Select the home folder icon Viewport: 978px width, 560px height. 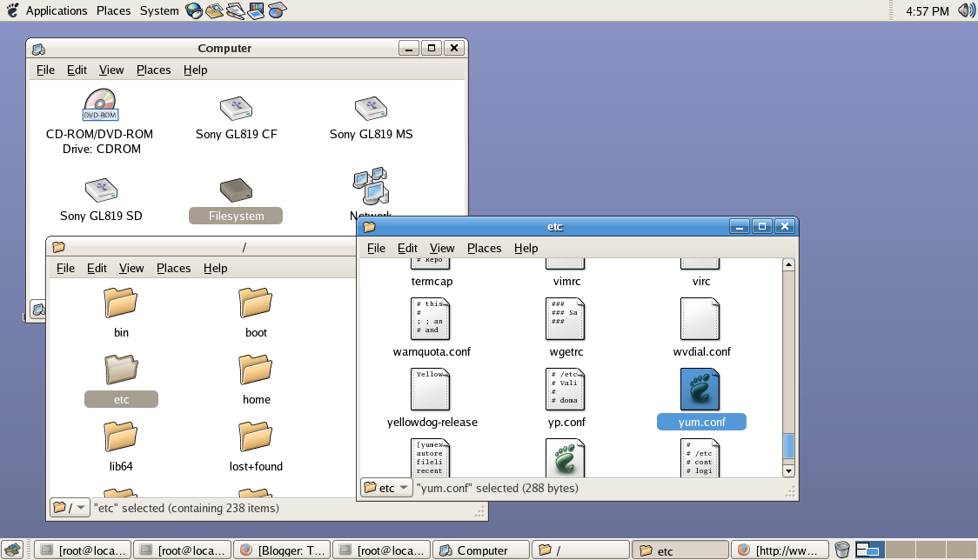(256, 370)
